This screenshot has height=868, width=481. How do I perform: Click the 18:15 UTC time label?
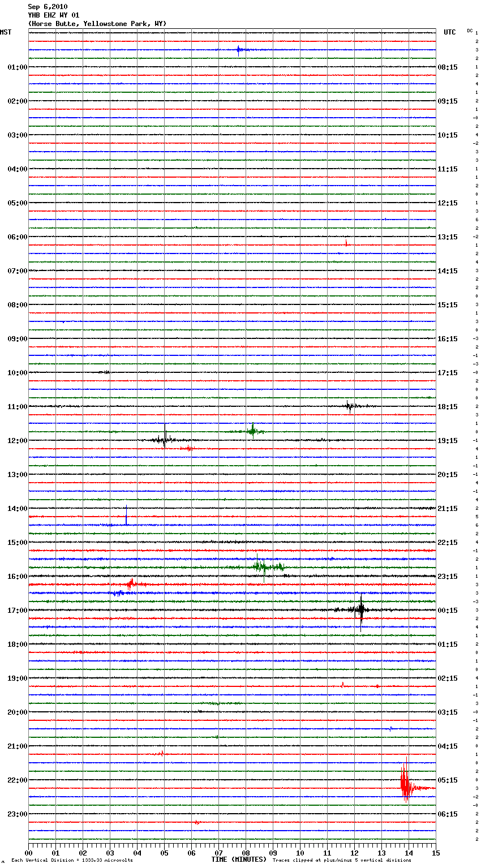point(448,407)
